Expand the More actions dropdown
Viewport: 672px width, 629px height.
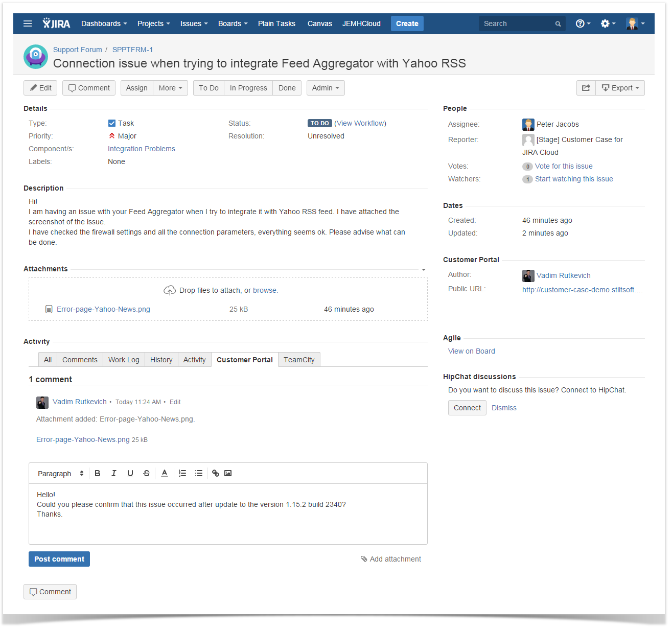171,88
